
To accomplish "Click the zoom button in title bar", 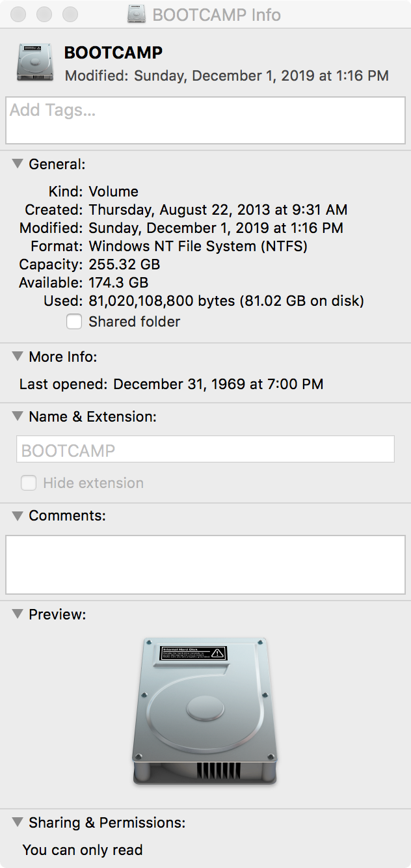I will click(70, 14).
